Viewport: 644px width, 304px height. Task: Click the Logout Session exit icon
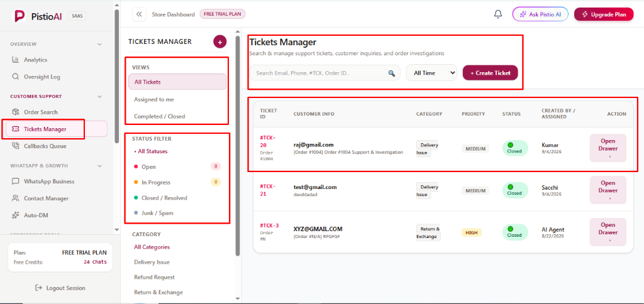pos(38,288)
